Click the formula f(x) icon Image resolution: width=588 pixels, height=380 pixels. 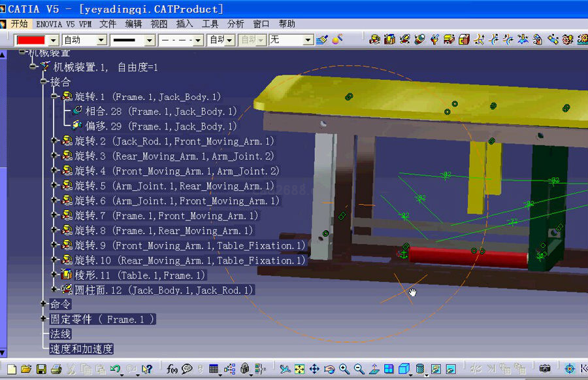[x=172, y=370]
